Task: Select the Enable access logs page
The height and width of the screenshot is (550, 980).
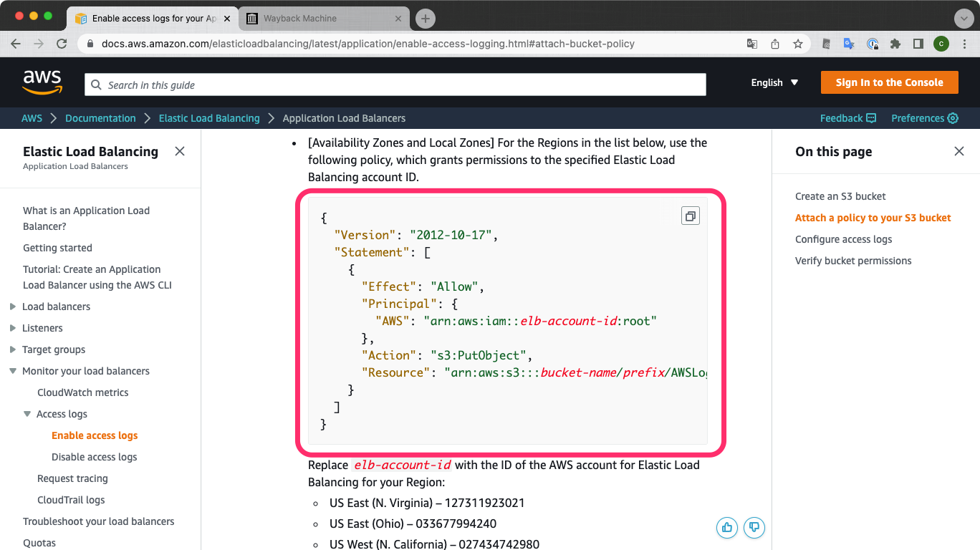Action: pos(95,435)
